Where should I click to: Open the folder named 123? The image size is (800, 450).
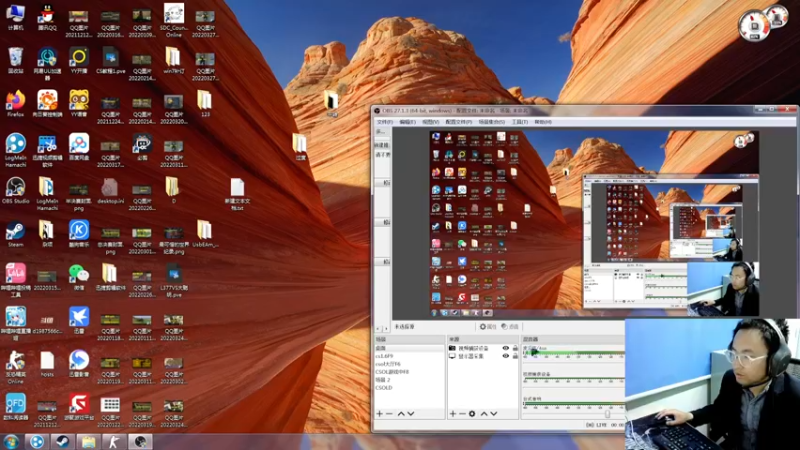pos(205,104)
